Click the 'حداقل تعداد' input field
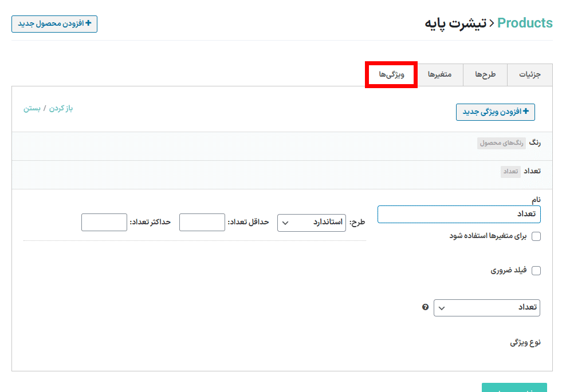 pyautogui.click(x=202, y=223)
